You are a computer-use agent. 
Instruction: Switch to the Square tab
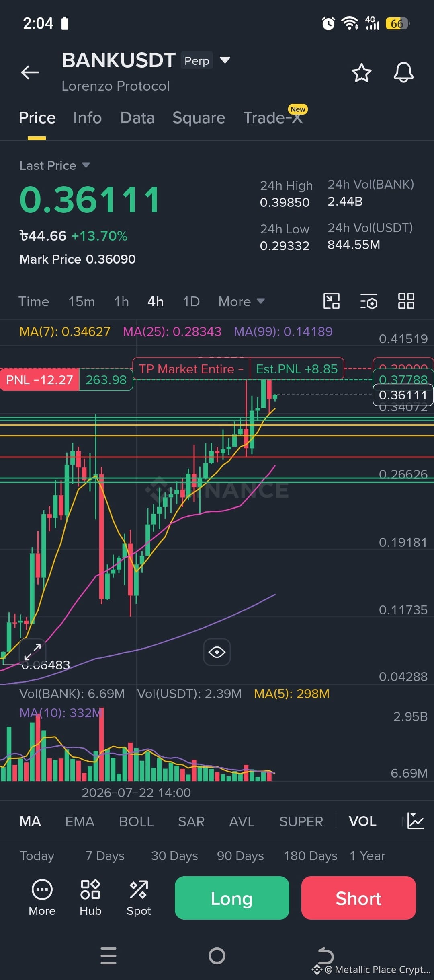[199, 118]
